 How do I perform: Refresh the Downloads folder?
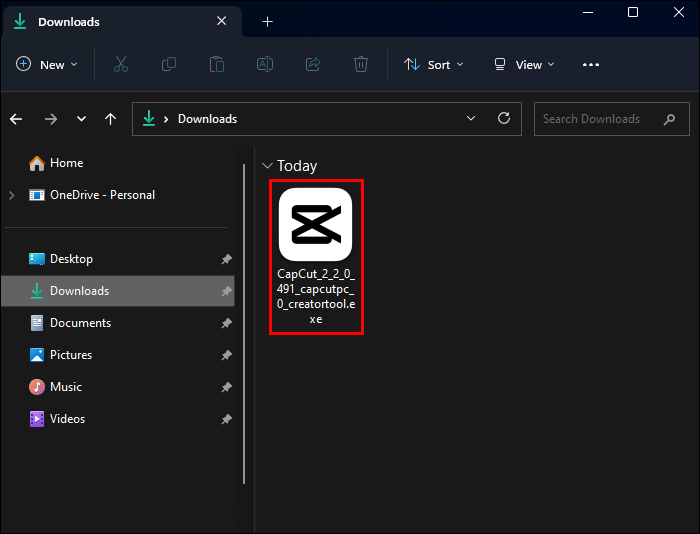tap(504, 118)
